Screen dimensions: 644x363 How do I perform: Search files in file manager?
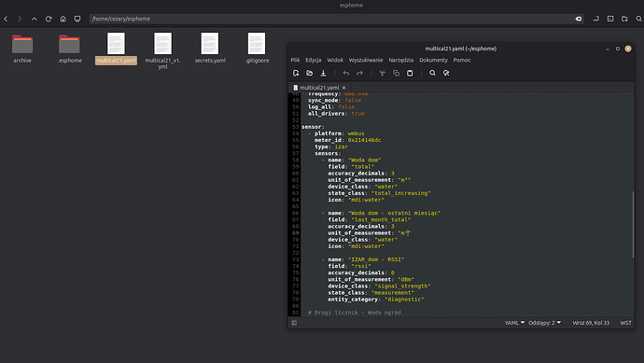[638, 19]
